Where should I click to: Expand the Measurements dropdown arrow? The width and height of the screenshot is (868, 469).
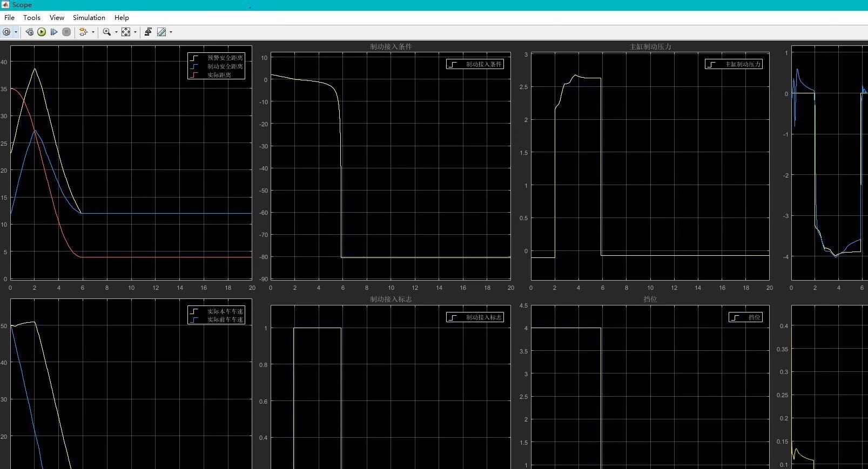pos(171,32)
